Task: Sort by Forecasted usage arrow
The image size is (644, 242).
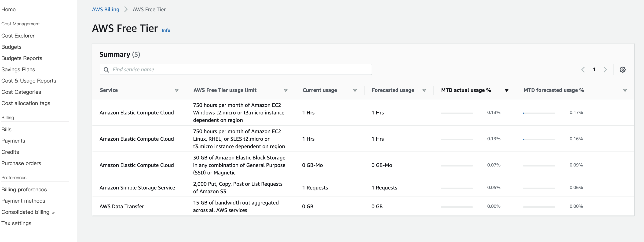Action: coord(424,91)
